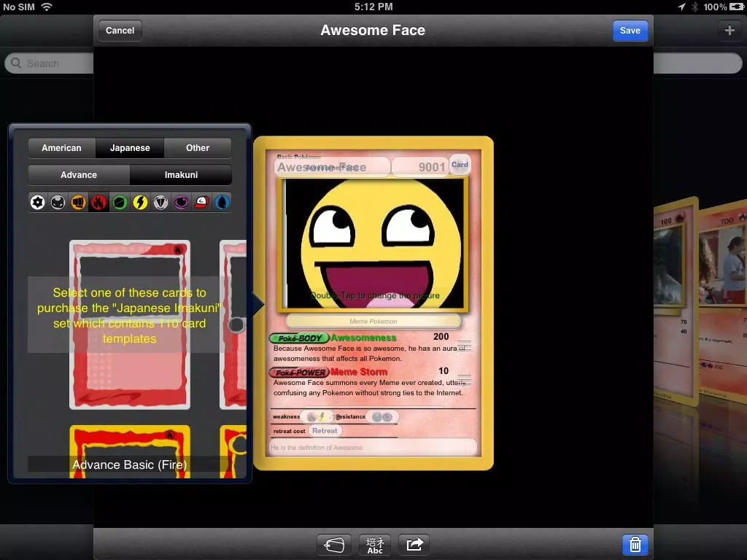Screen dimensions: 747x560
Task: Edit the Meme Storm attack name
Action: pyautogui.click(x=359, y=372)
